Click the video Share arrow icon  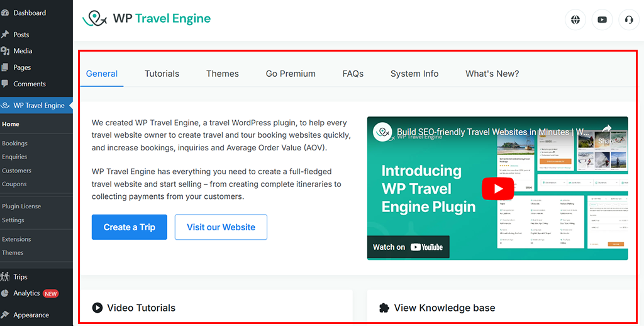(x=607, y=128)
